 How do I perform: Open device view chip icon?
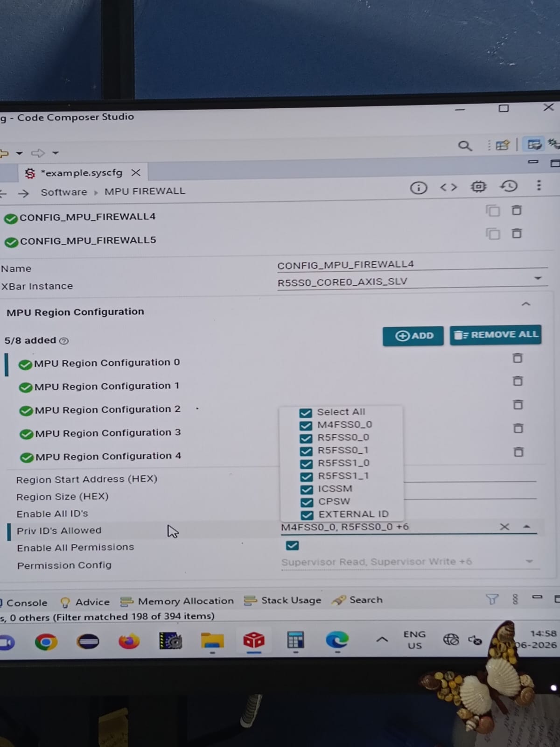(x=478, y=187)
